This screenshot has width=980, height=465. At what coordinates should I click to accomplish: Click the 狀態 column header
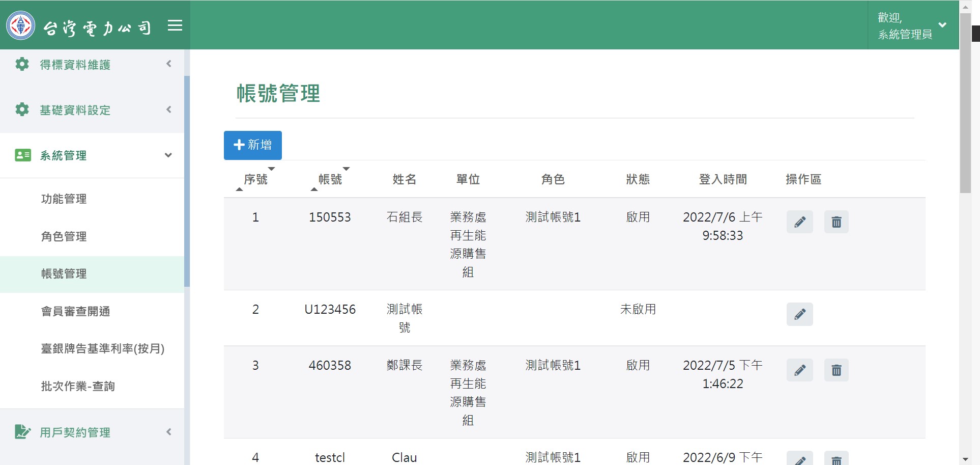pos(638,179)
